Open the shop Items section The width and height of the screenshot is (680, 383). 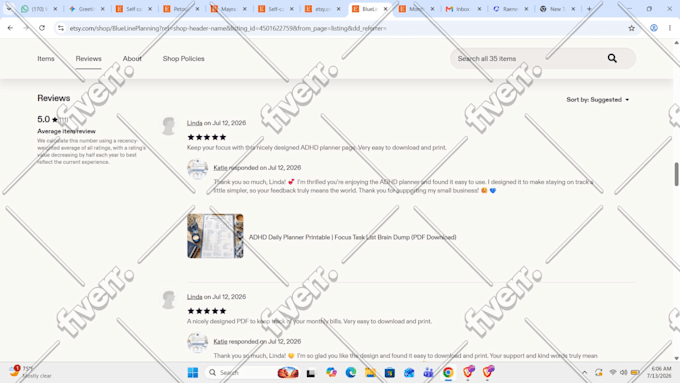point(46,59)
